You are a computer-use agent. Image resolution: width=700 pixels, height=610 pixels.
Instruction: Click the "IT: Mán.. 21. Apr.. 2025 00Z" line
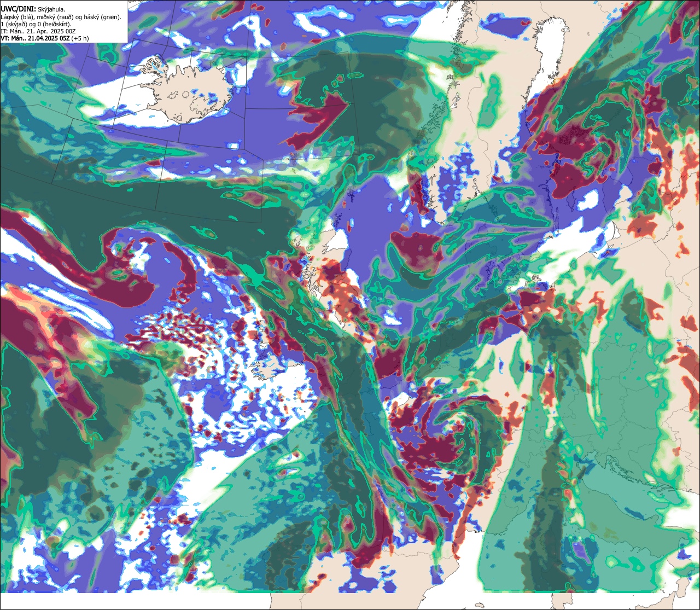click(x=38, y=31)
